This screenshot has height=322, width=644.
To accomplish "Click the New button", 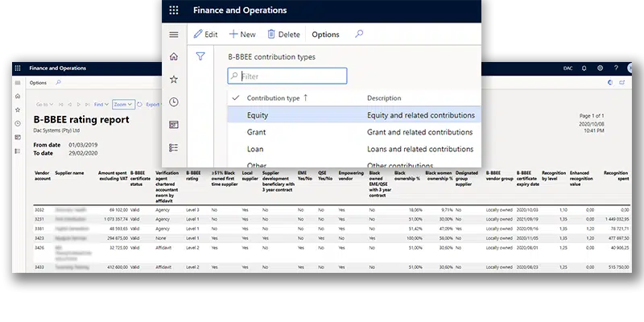I will (242, 35).
